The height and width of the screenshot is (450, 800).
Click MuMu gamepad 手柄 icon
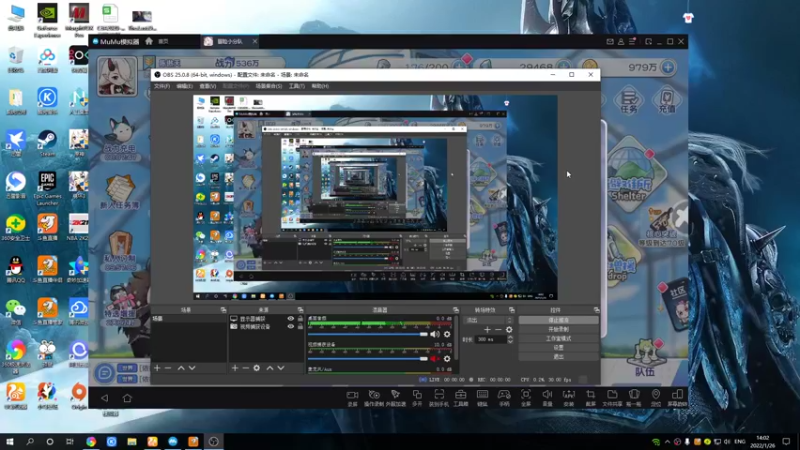(x=504, y=398)
